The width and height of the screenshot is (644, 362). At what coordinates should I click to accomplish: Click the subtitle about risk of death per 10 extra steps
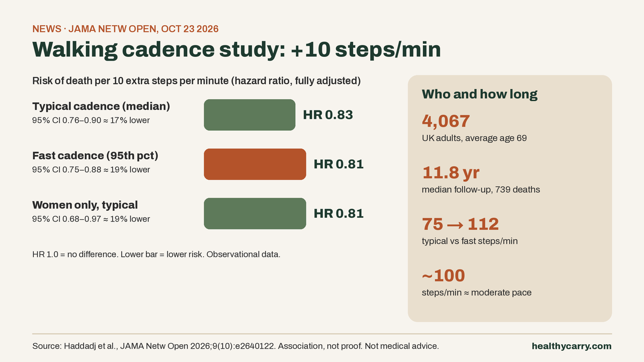tap(196, 82)
